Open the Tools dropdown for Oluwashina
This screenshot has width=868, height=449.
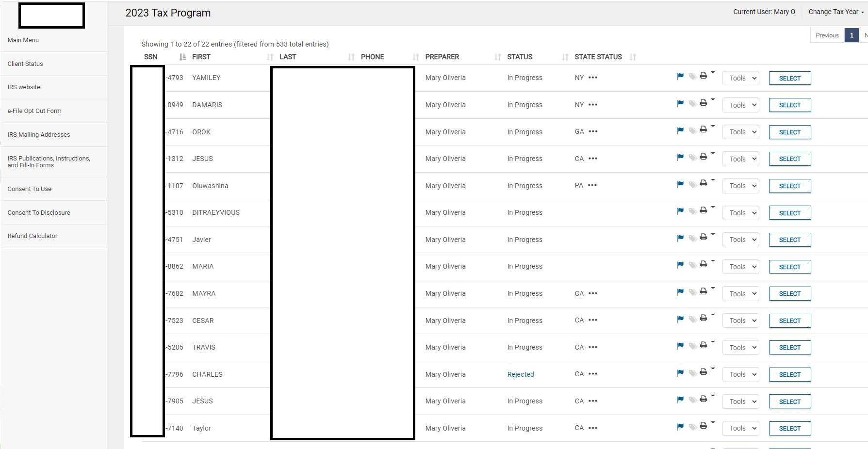pos(741,186)
